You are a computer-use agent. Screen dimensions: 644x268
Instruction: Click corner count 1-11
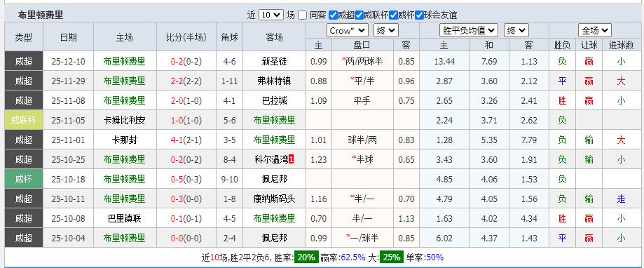point(230,81)
